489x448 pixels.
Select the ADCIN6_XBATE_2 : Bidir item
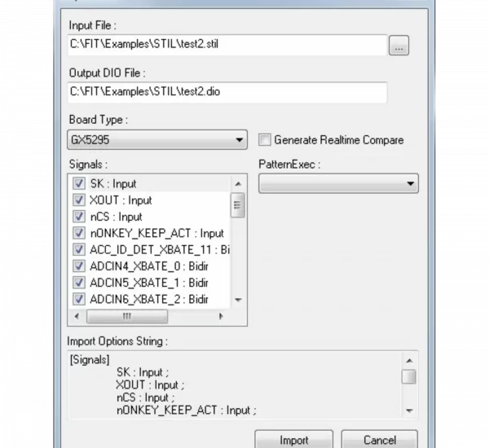coord(148,300)
